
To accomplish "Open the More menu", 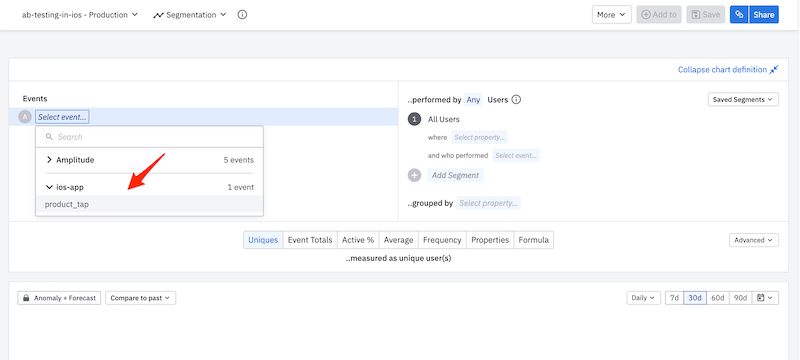I will (612, 15).
